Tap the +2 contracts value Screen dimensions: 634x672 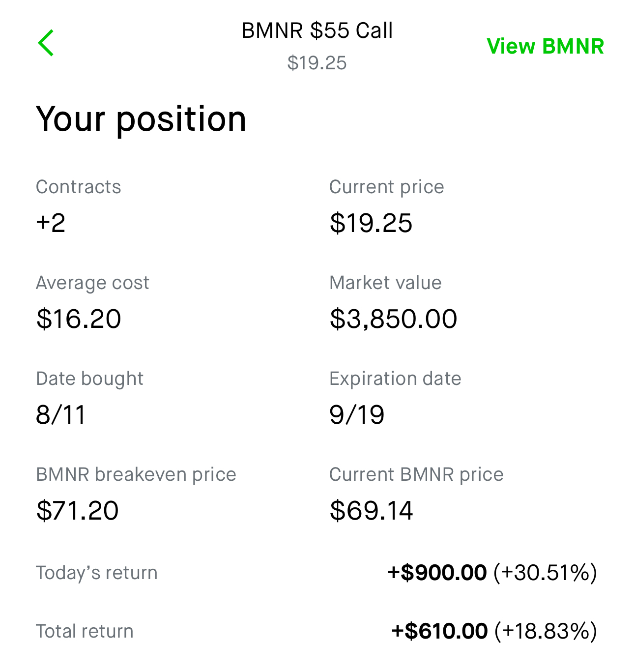[51, 223]
